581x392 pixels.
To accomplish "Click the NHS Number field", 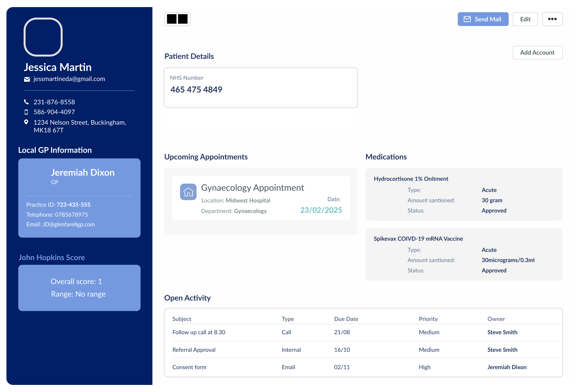I will [x=261, y=88].
